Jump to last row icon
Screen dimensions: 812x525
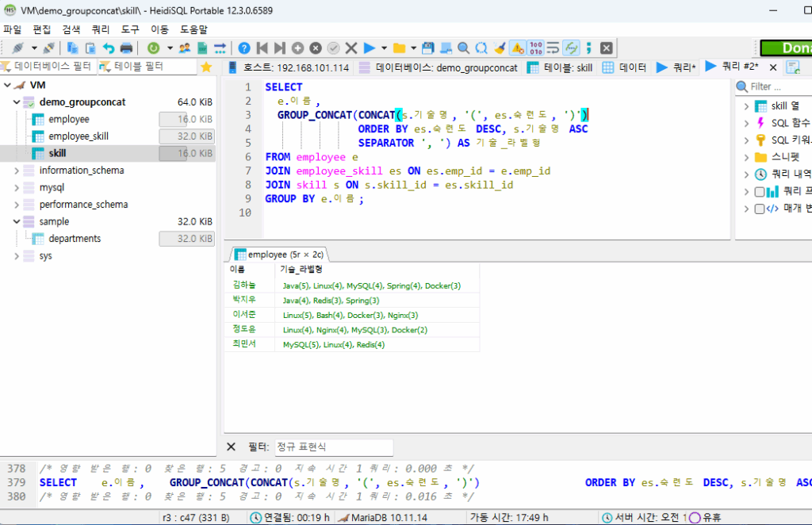tap(280, 48)
